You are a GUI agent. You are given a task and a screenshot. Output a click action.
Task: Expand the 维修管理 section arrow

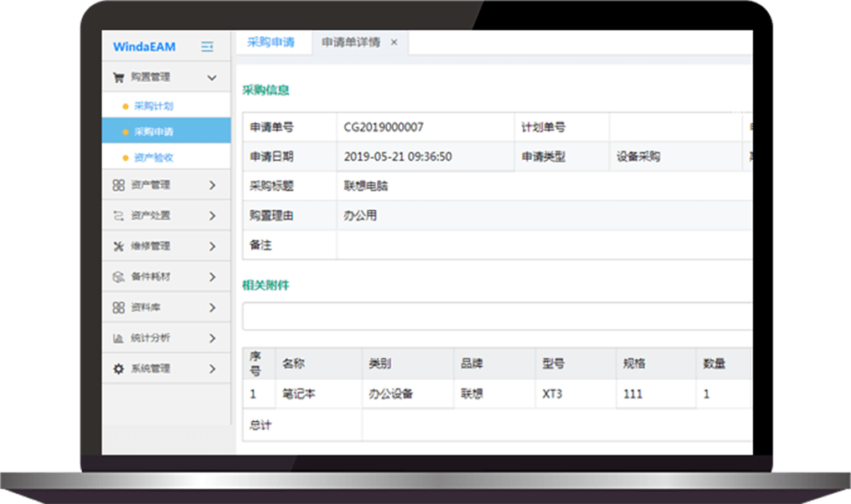point(212,246)
